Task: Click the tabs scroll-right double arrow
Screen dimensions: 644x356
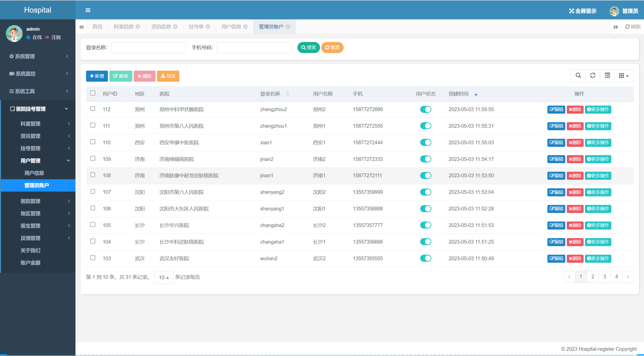Action: coord(616,27)
